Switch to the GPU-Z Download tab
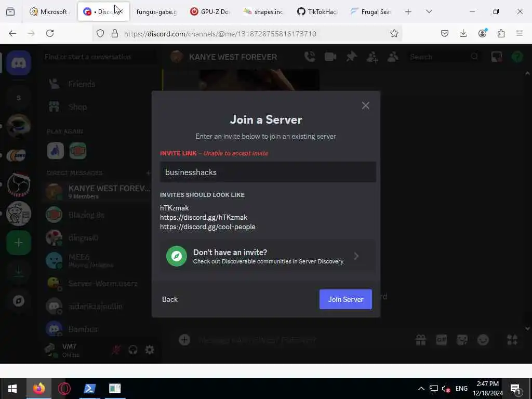 [210, 11]
